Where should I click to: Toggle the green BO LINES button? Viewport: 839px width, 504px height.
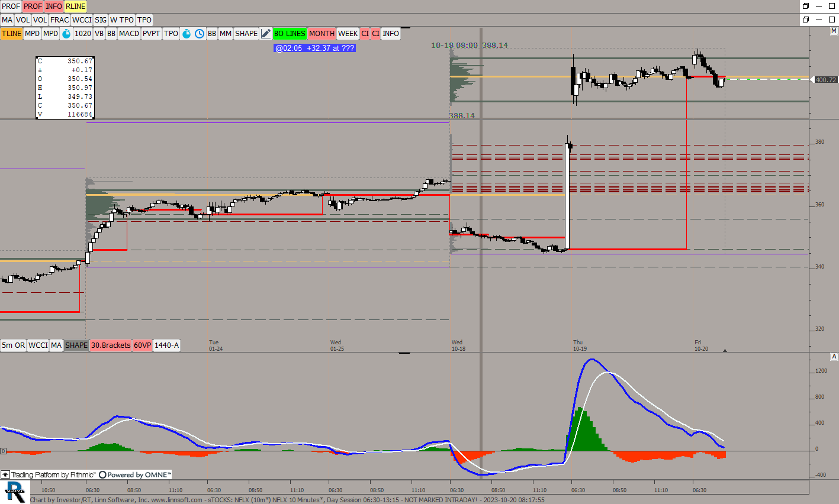coord(290,34)
